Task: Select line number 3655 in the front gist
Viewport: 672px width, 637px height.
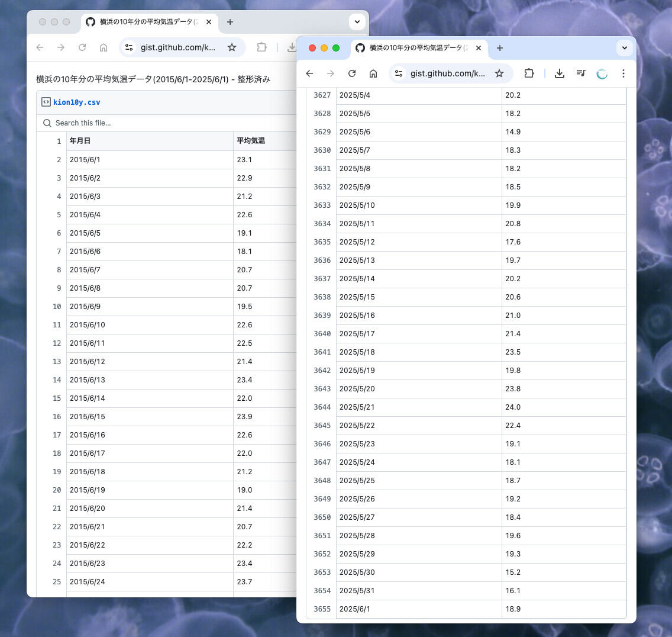Action: pos(322,609)
